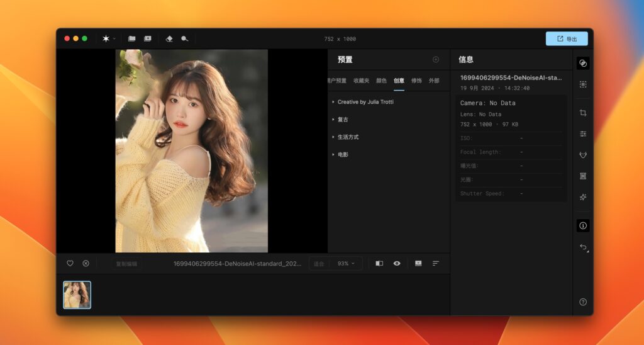This screenshot has height=345, width=644.
Task: Click the add photo icon in toolbar
Action: pyautogui.click(x=147, y=38)
